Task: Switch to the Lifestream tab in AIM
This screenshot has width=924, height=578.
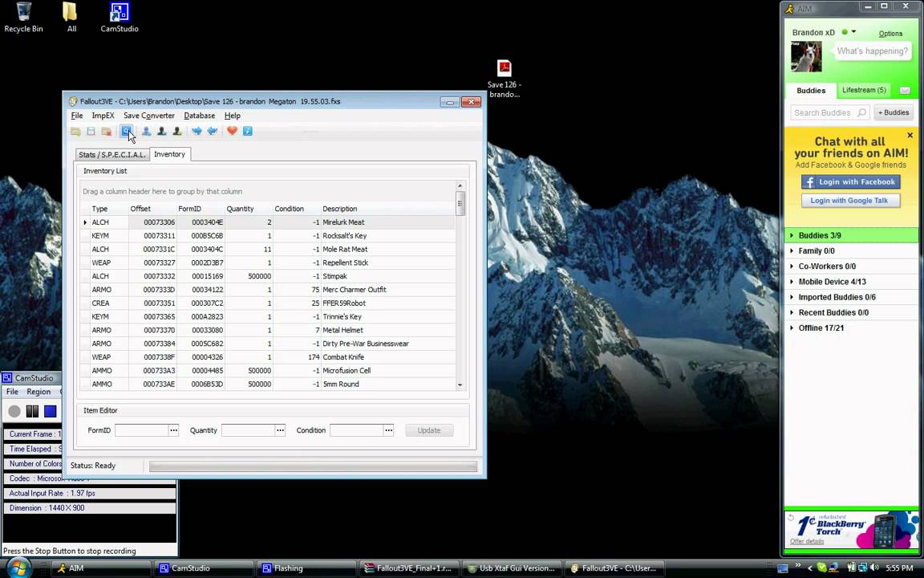Action: (863, 90)
